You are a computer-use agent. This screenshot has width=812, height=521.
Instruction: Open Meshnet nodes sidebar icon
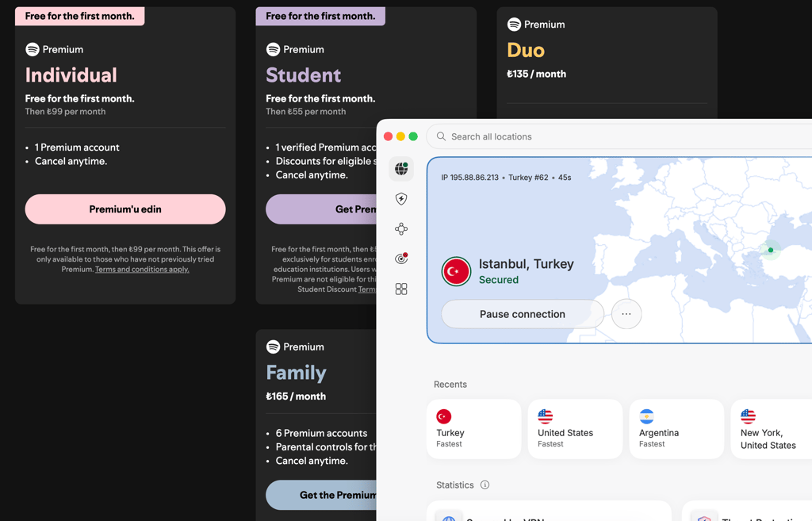(401, 229)
